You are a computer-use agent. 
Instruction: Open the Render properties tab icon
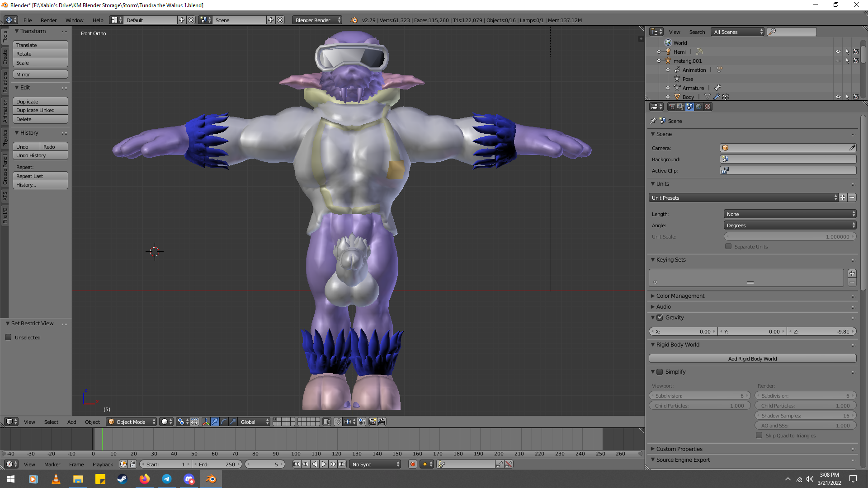click(671, 107)
